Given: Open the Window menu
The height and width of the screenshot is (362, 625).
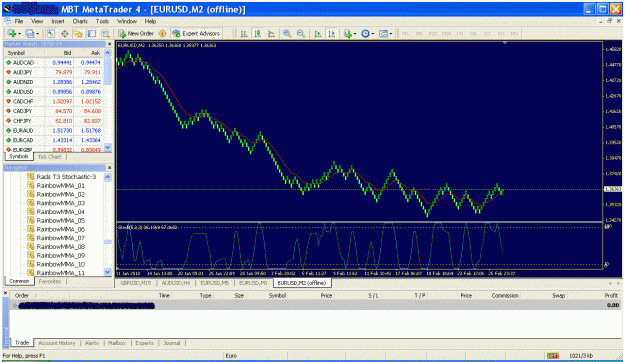Looking at the screenshot, I should [x=127, y=21].
